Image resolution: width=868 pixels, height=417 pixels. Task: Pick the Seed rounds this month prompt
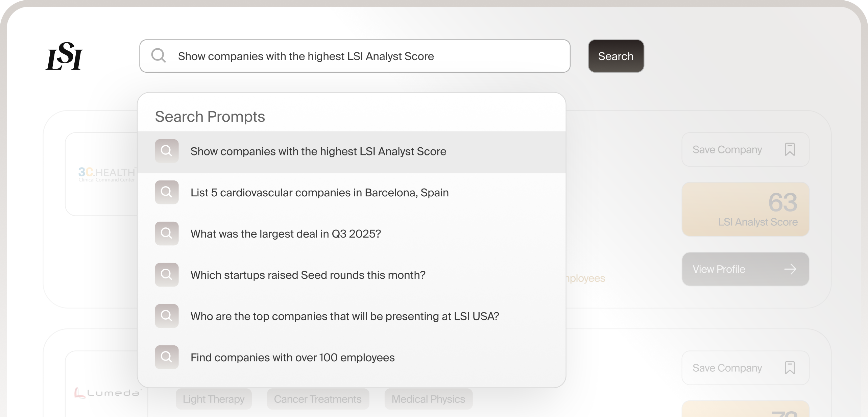coord(308,275)
